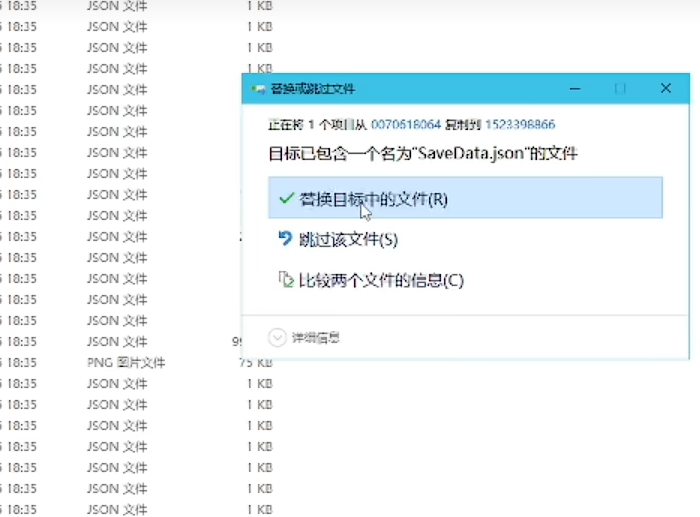Select the PNG 图片文件 row

(x=125, y=362)
